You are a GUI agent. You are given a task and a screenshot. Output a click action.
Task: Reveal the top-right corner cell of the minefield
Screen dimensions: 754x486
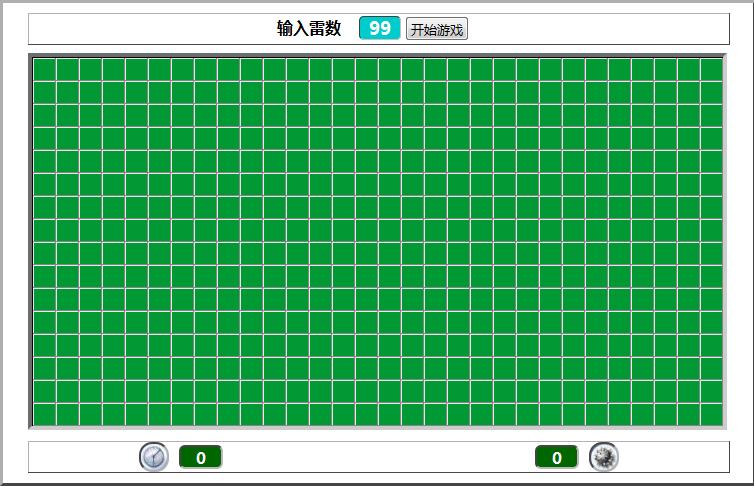712,70
